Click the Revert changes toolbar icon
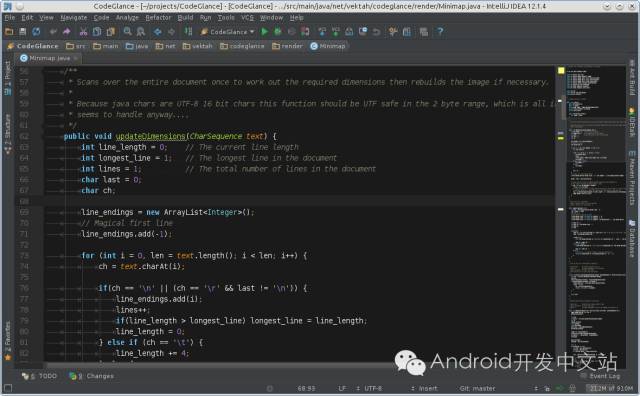Image resolution: width=640 pixels, height=396 pixels. point(376,31)
